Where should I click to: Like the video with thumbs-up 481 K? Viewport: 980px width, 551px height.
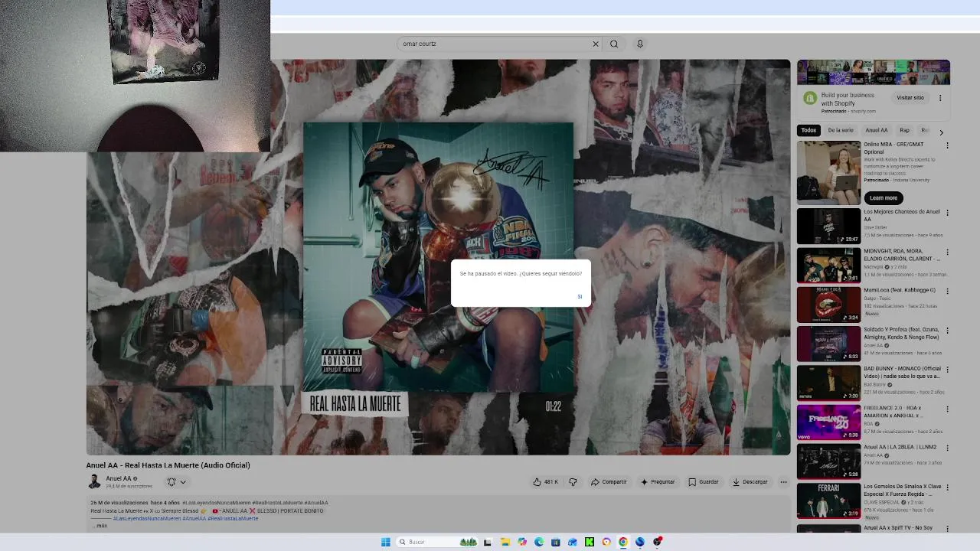pos(547,482)
